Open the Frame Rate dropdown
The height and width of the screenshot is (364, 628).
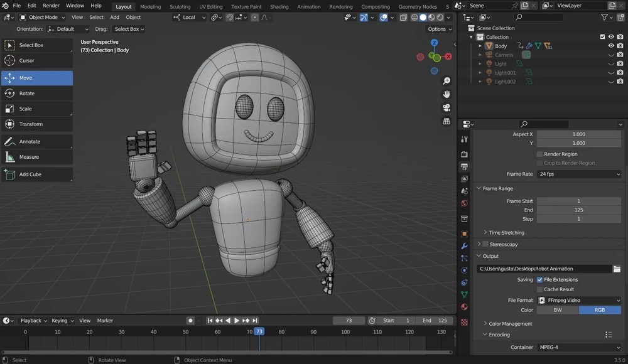click(x=578, y=174)
